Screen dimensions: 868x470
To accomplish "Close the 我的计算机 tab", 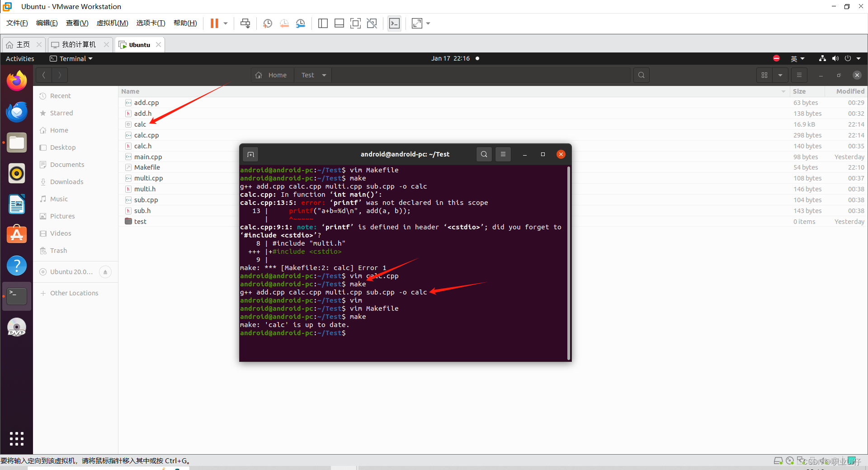I will pyautogui.click(x=106, y=44).
